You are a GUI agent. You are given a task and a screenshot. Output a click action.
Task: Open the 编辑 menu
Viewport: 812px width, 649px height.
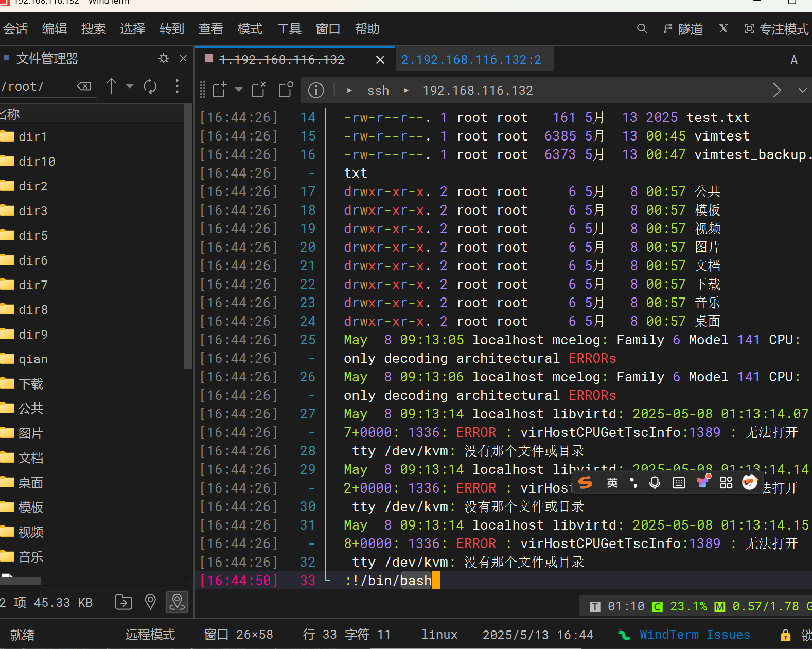(x=55, y=29)
